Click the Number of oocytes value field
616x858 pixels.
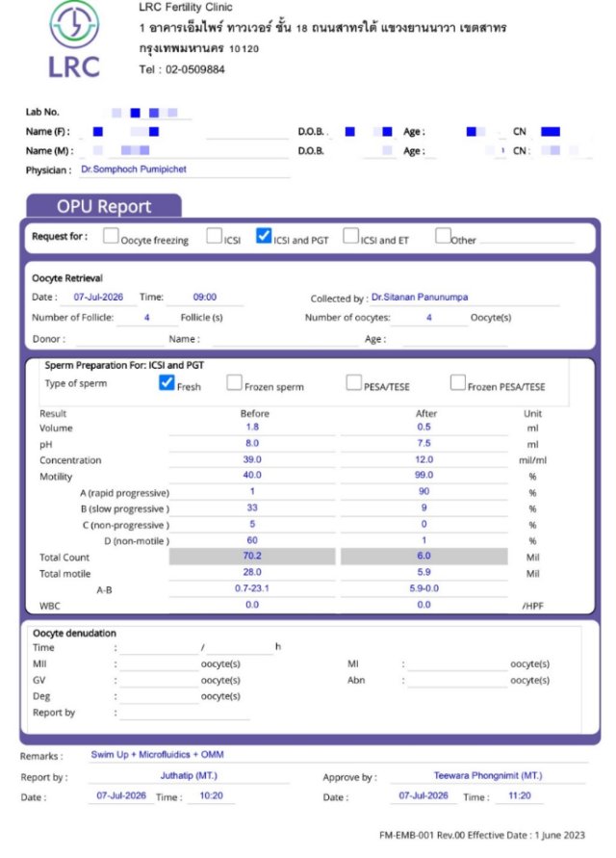coord(429,318)
